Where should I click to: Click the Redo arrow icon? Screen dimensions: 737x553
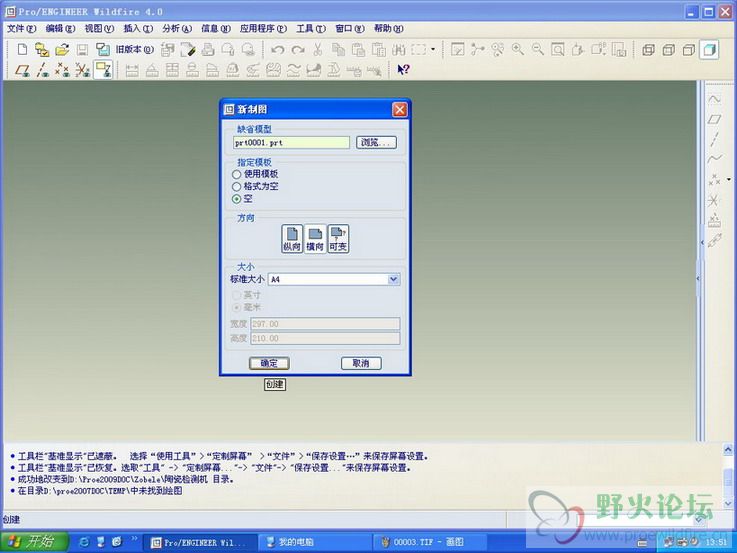point(298,49)
